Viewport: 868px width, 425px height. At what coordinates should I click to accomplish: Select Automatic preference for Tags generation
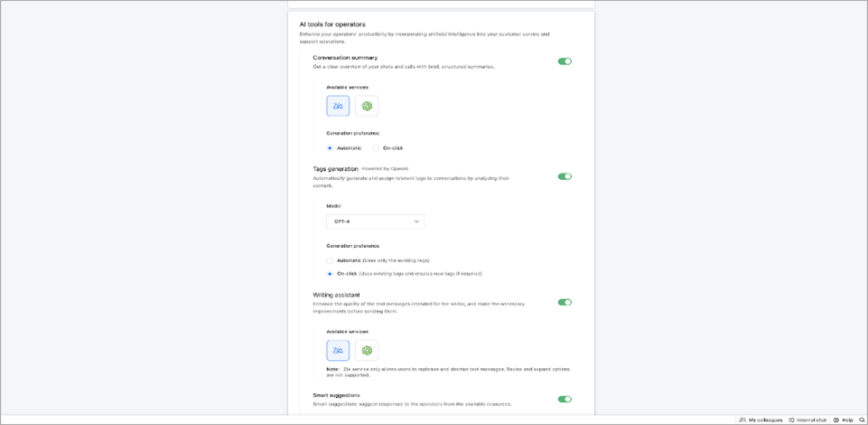tap(331, 260)
